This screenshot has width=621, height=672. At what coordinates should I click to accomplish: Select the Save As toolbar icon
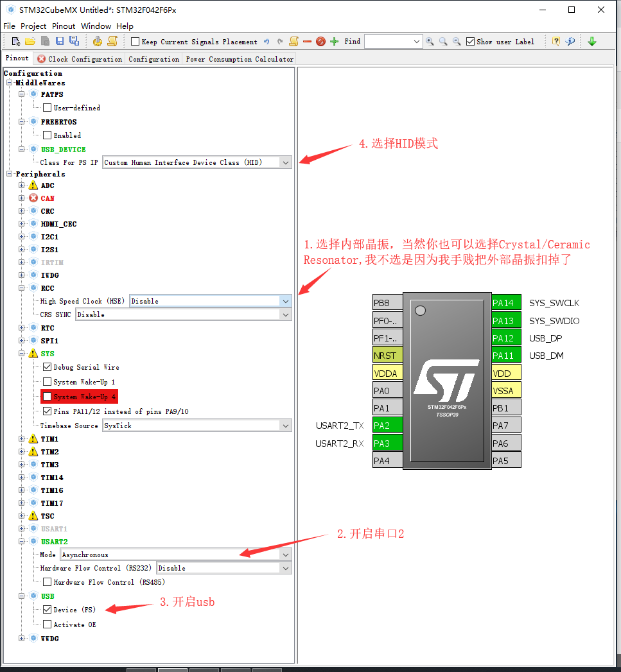point(74,40)
